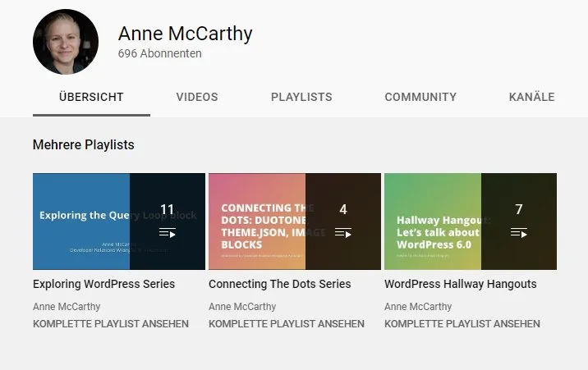Click the video count 7 on third playlist
588x370 pixels.
pos(519,209)
